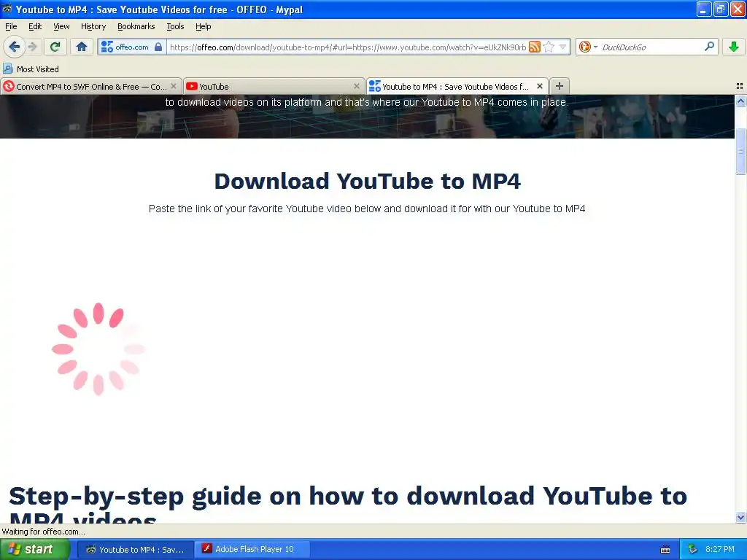
Task: Click the vertical scrollbar thumb
Action: 740,152
